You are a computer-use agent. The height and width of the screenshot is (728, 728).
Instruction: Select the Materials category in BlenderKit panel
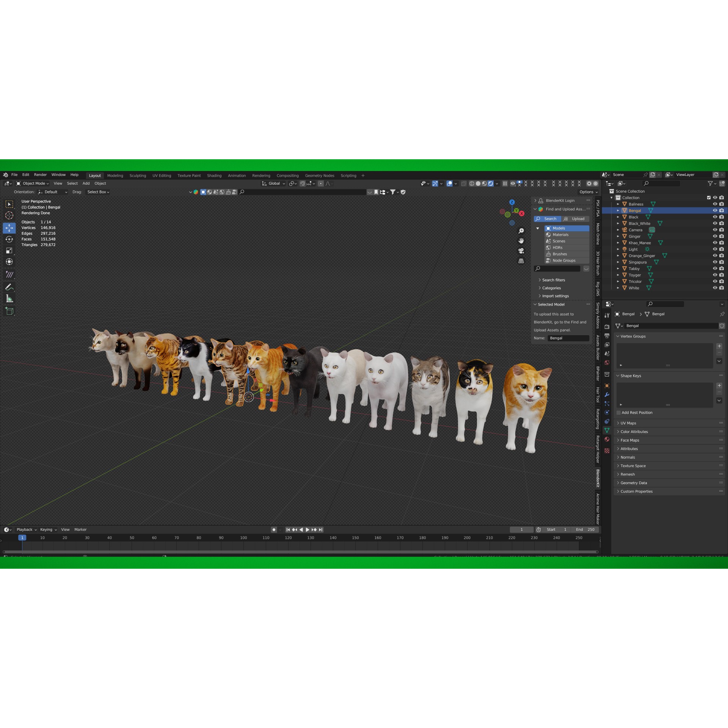(x=560, y=235)
